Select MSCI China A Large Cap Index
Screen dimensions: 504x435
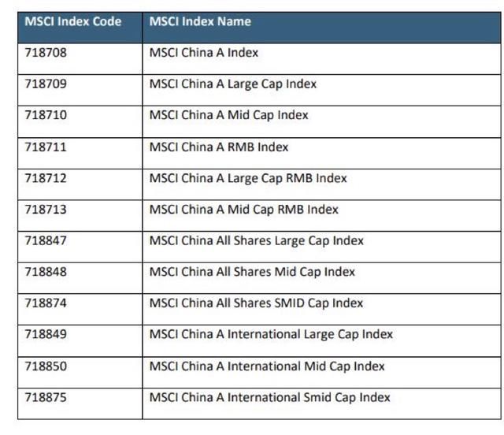233,84
